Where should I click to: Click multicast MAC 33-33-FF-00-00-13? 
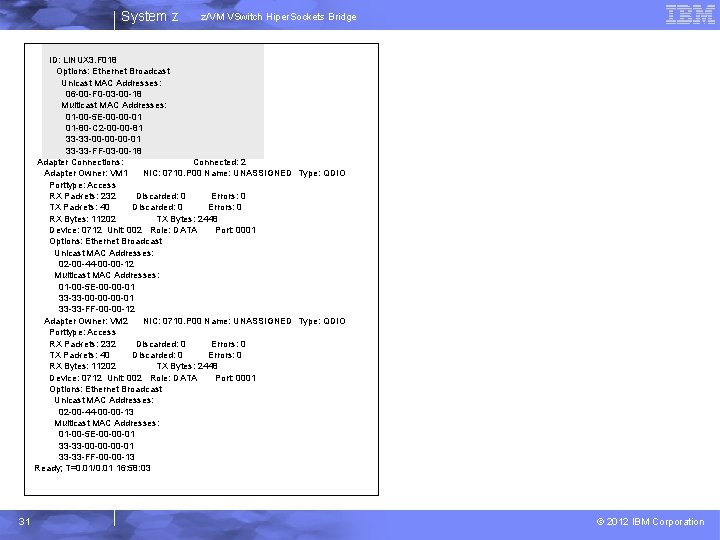tap(96, 457)
